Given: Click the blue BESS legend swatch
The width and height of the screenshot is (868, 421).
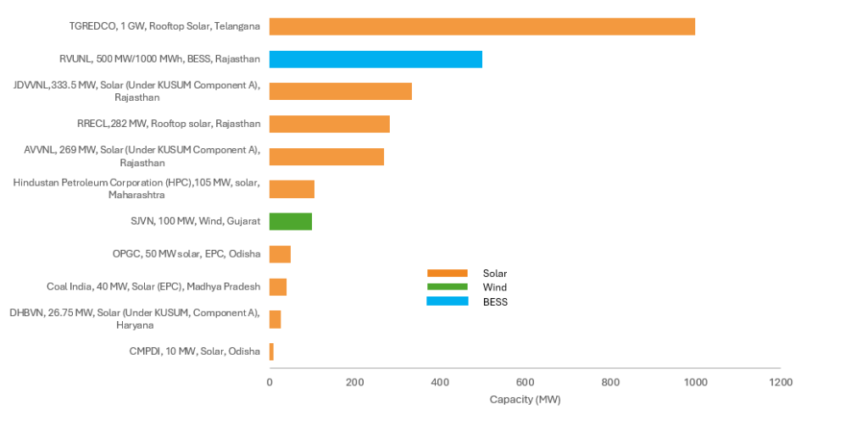Looking at the screenshot, I should coord(447,302).
